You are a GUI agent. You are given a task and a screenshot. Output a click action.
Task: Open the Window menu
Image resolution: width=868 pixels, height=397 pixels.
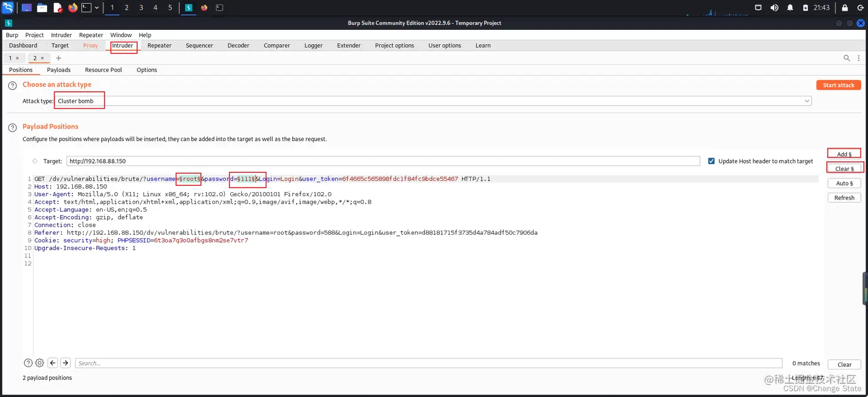click(121, 35)
